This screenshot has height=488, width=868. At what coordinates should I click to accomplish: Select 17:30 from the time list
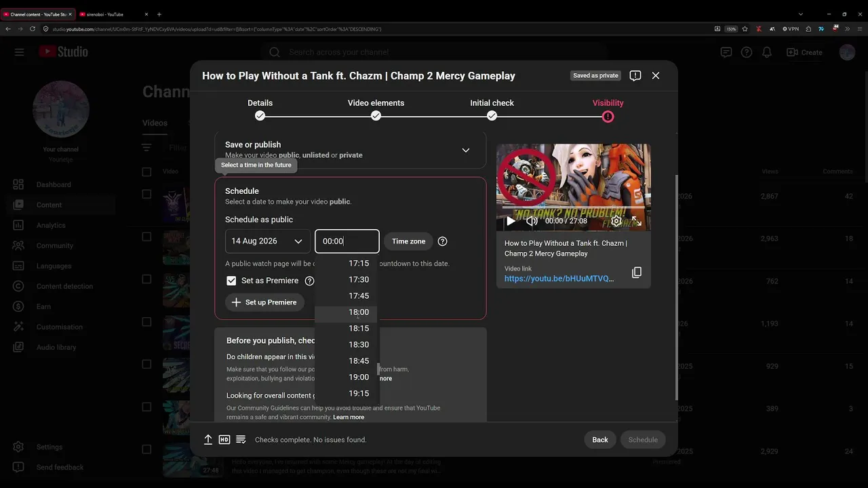(x=347, y=279)
